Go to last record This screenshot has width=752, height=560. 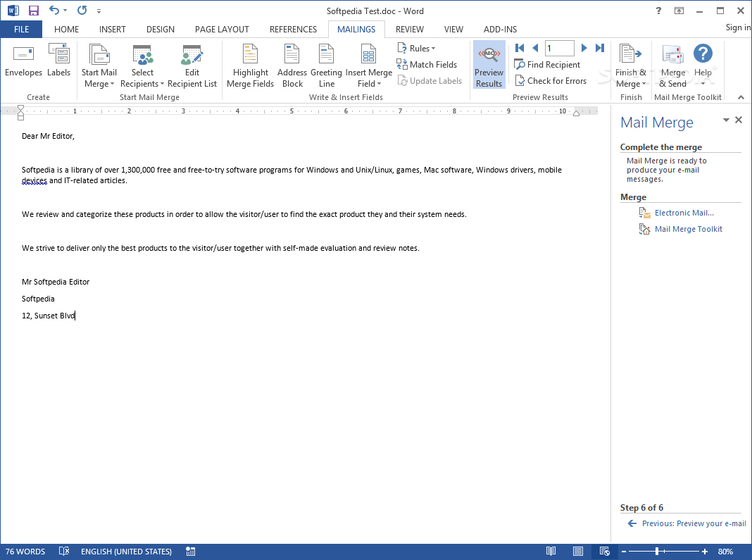tap(599, 48)
